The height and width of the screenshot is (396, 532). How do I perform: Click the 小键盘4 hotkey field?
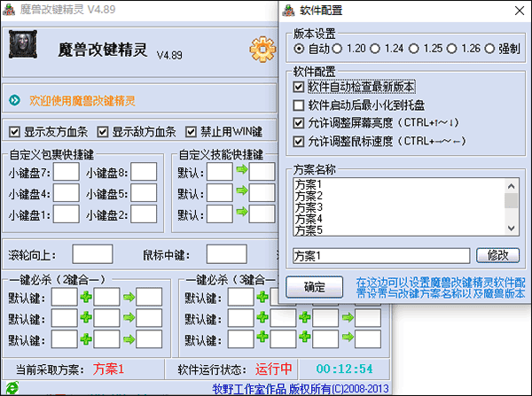point(66,192)
